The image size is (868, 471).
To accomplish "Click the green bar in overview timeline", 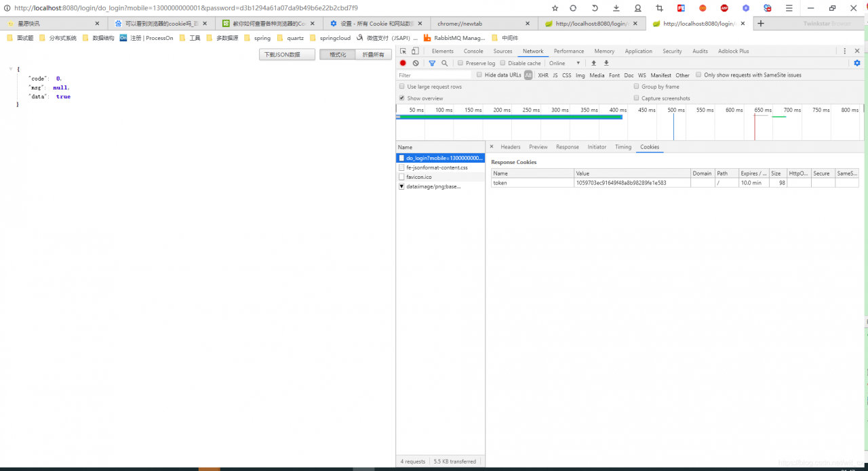I will [x=509, y=117].
